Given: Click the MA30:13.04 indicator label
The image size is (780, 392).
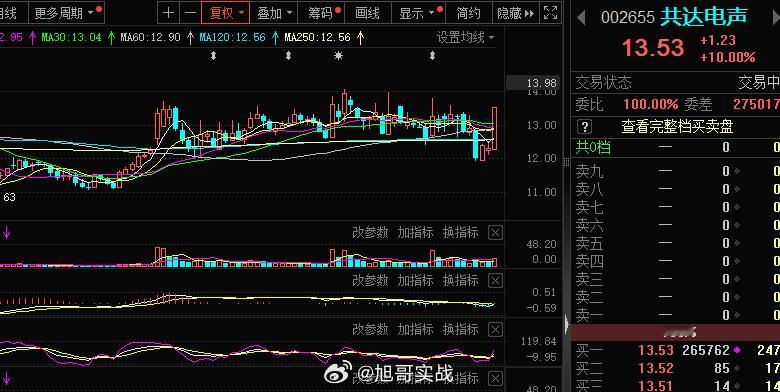Looking at the screenshot, I should pos(71,37).
